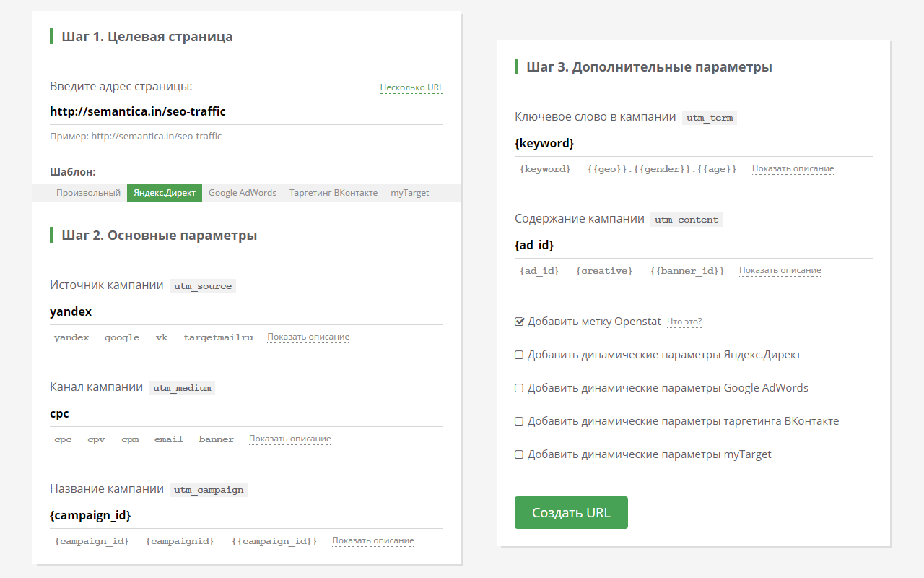Choose the {{banner_id}} content suggestion
Image resolution: width=924 pixels, height=578 pixels.
tap(687, 271)
